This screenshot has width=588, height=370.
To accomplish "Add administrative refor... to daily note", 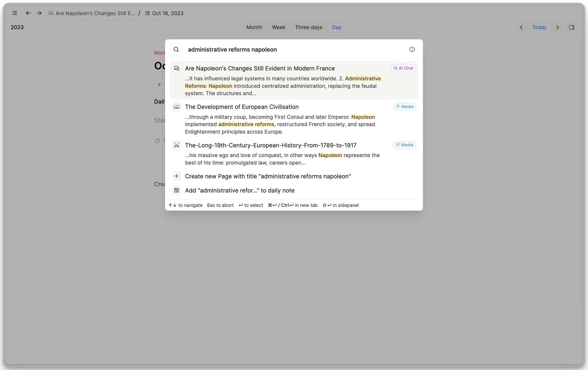I will (294, 190).
